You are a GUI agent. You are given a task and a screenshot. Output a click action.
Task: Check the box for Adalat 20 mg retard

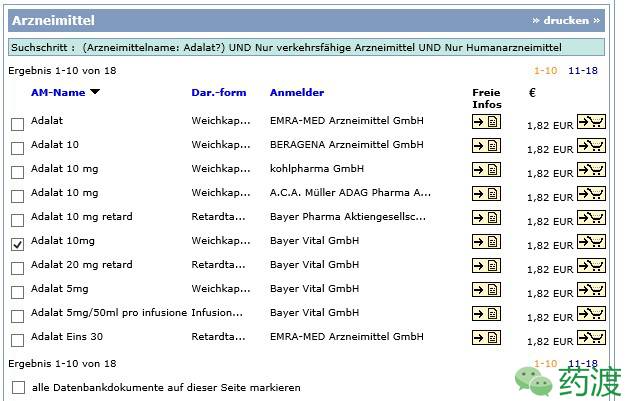tap(17, 268)
